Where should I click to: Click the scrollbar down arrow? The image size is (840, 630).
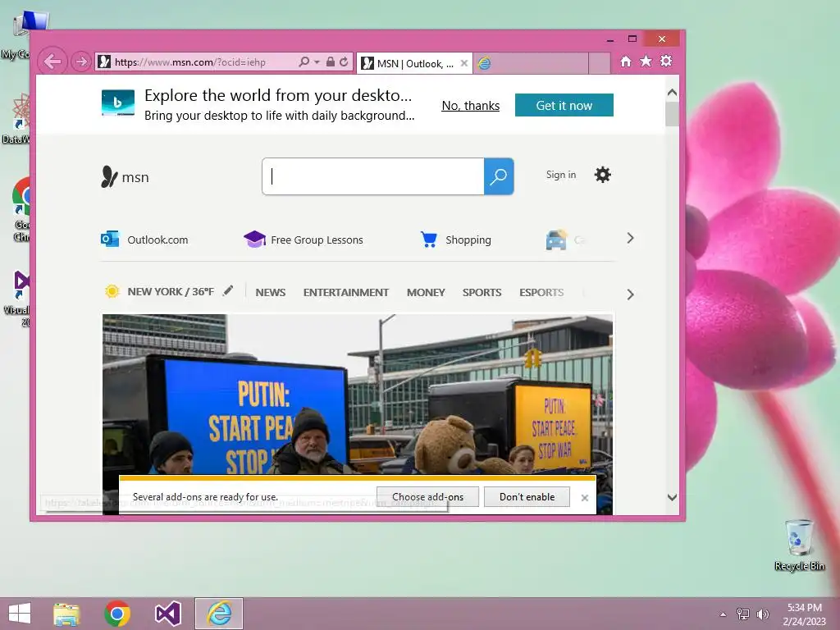(x=673, y=497)
